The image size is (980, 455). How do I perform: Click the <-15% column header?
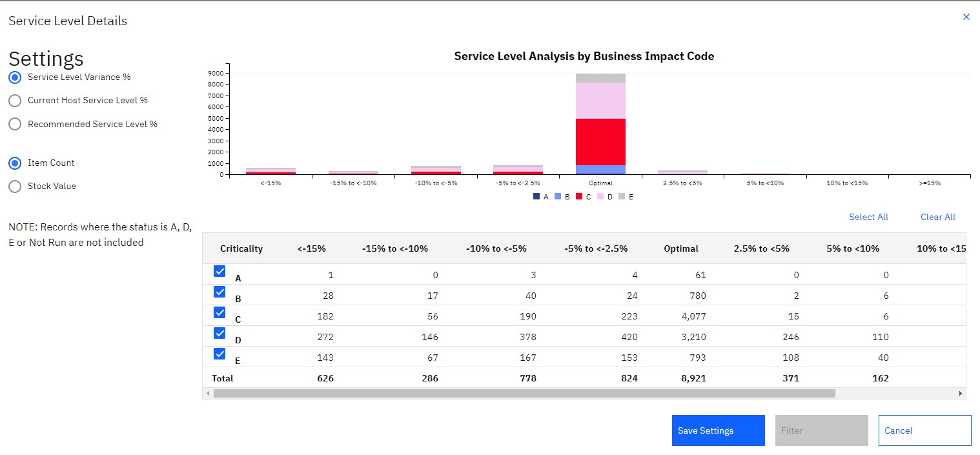[311, 248]
